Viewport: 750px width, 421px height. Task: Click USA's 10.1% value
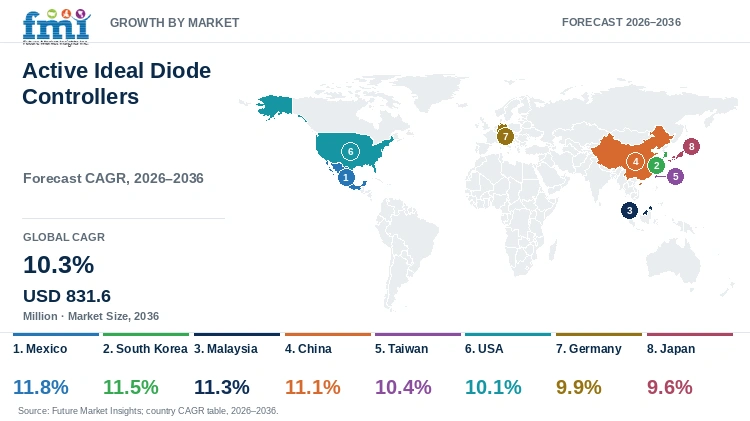click(x=493, y=387)
